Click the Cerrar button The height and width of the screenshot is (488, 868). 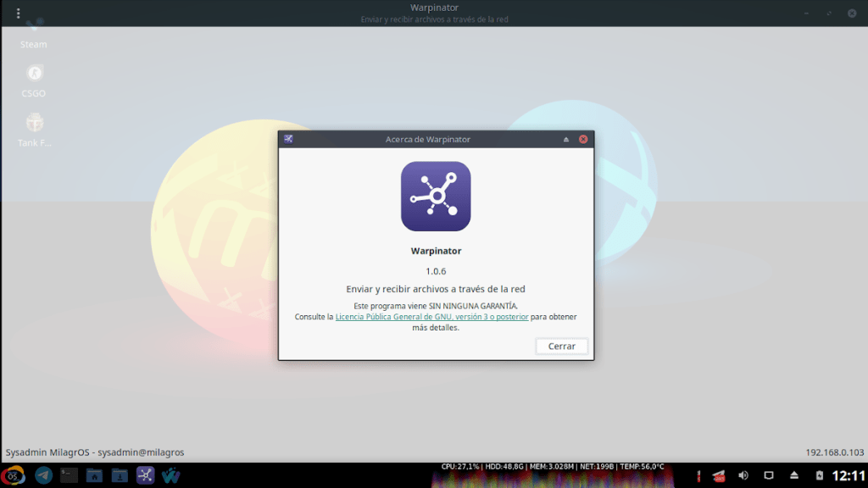coord(561,346)
